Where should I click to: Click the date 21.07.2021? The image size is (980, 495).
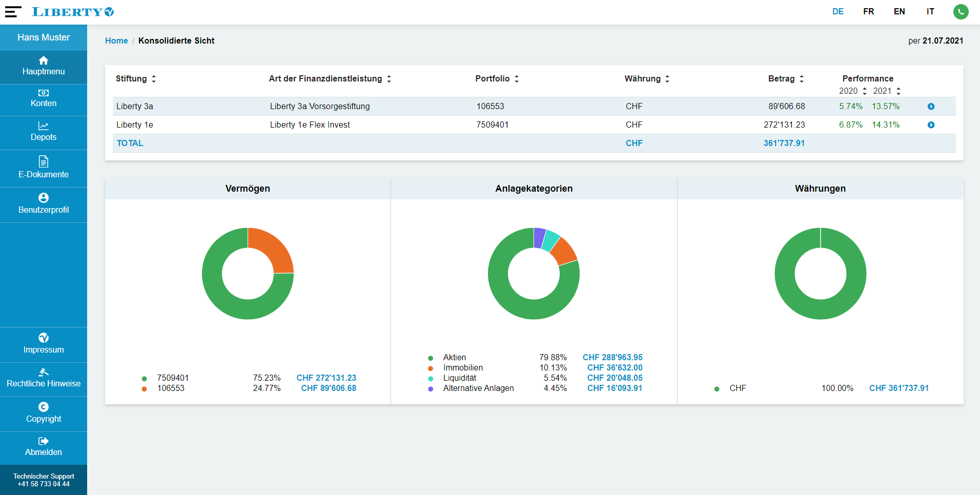click(x=943, y=41)
